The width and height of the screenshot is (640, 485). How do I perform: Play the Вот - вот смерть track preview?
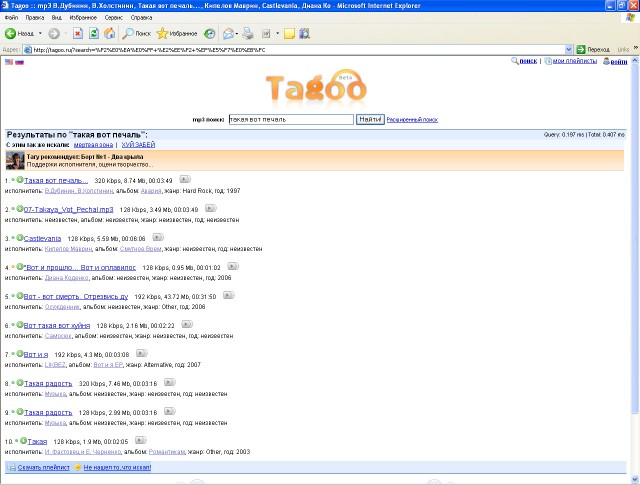(x=229, y=295)
